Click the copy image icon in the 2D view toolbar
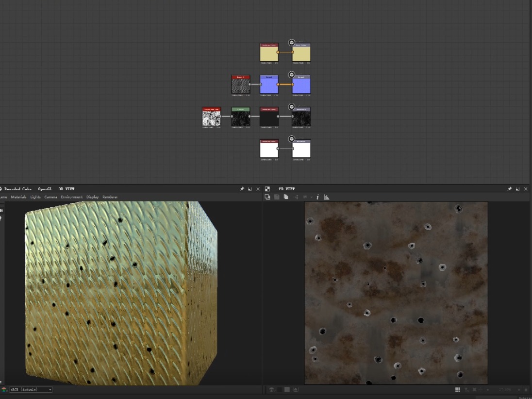The width and height of the screenshot is (532, 399). (286, 197)
